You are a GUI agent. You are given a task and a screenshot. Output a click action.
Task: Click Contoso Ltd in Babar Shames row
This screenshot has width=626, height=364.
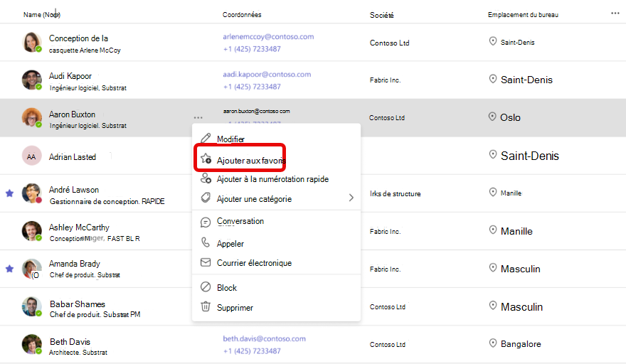coord(387,306)
